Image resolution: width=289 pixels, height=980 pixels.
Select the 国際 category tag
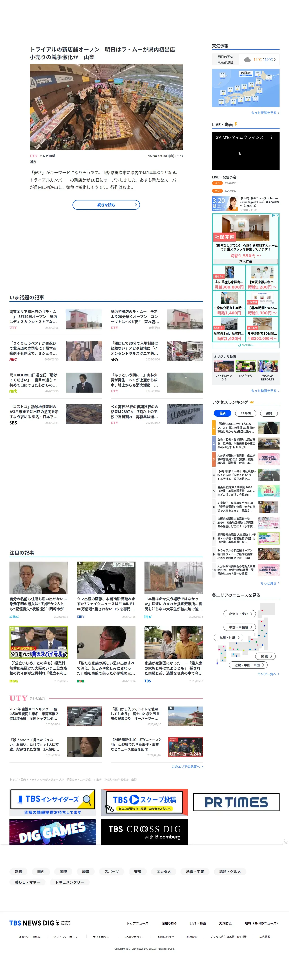[x=63, y=872]
